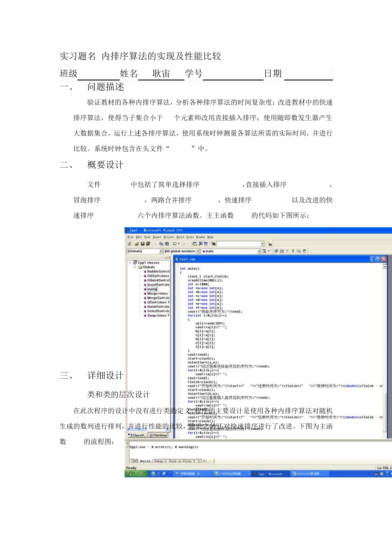Image resolution: width=392 pixels, height=555 pixels.
Task: Click the Paste toolbar icon
Action: tap(167, 244)
